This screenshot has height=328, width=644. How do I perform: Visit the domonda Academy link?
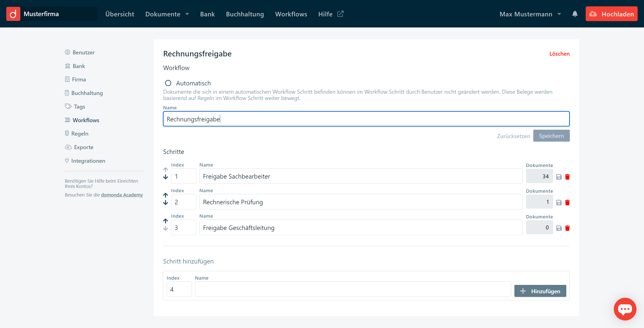click(x=122, y=195)
